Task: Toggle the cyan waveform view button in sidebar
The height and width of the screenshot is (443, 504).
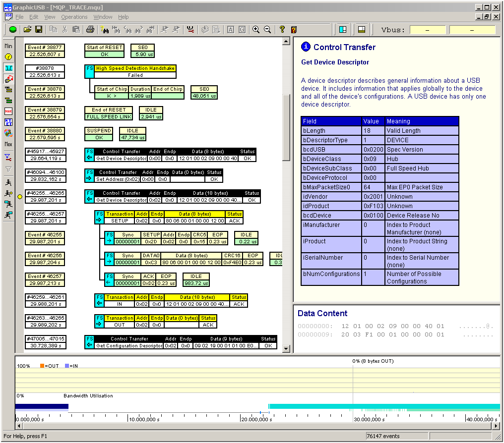Action: (x=8, y=68)
